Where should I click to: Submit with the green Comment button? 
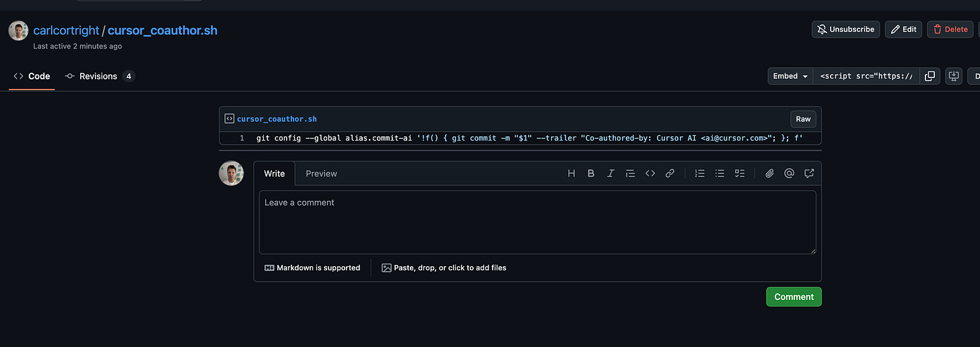point(794,297)
